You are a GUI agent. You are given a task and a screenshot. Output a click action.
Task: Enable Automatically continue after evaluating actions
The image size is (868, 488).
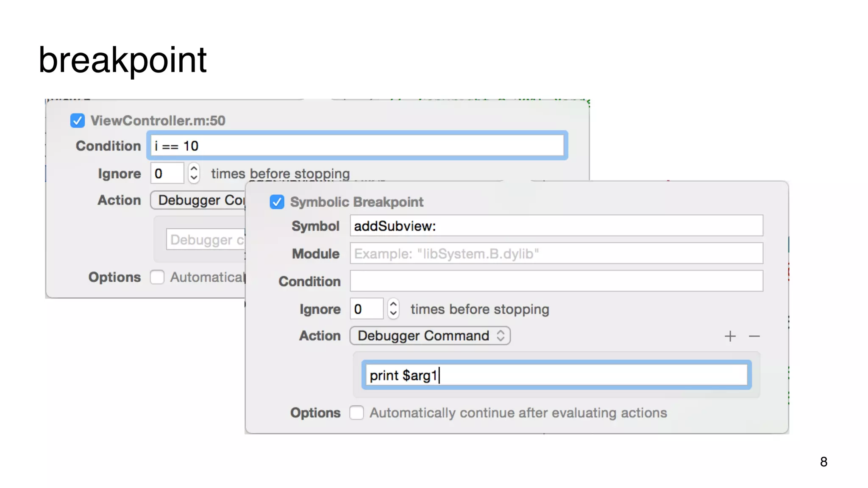pos(356,413)
